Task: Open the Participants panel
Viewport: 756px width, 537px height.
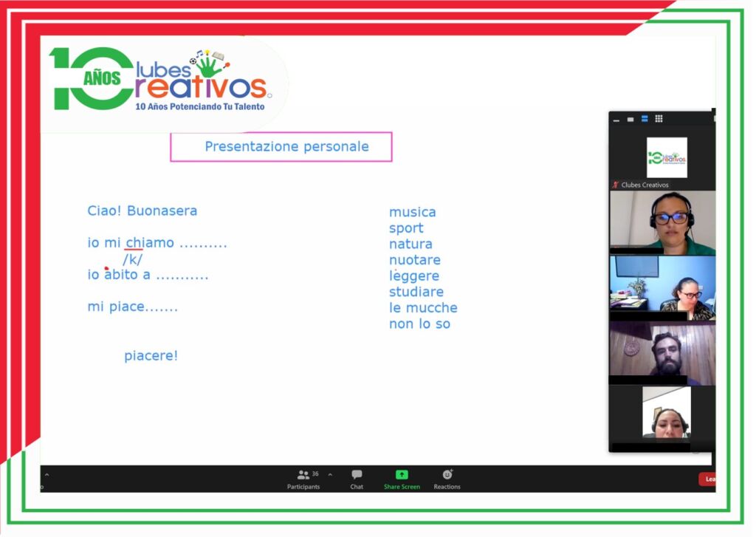Action: [303, 479]
